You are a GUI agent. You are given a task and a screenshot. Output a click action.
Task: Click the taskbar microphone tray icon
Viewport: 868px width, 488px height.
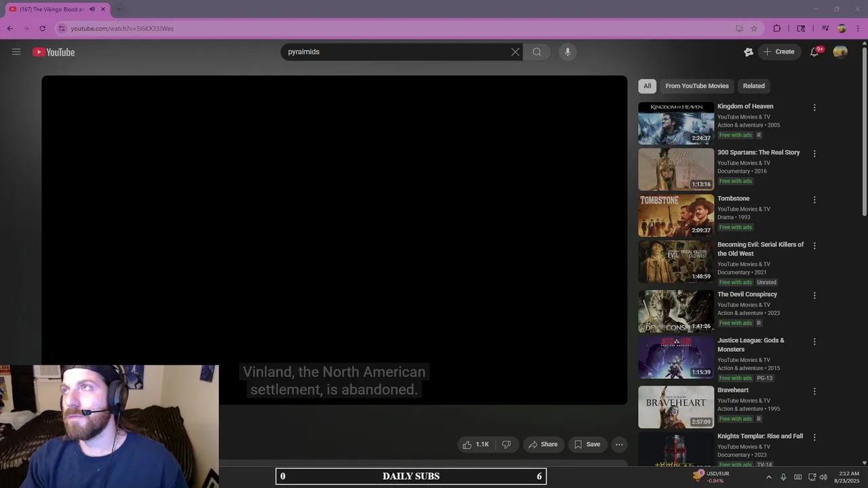[x=783, y=477]
